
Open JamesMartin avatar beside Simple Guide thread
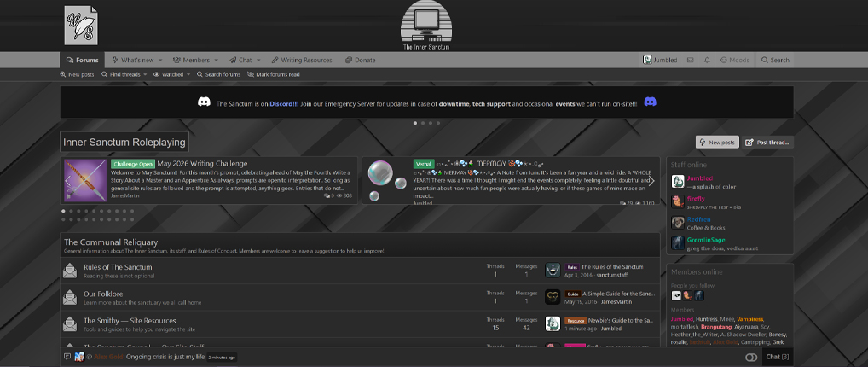552,297
